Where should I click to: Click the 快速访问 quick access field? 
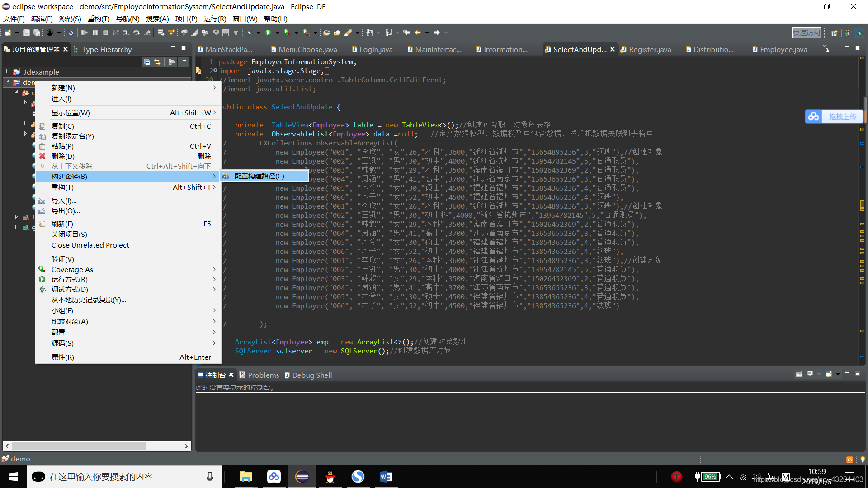click(x=807, y=33)
